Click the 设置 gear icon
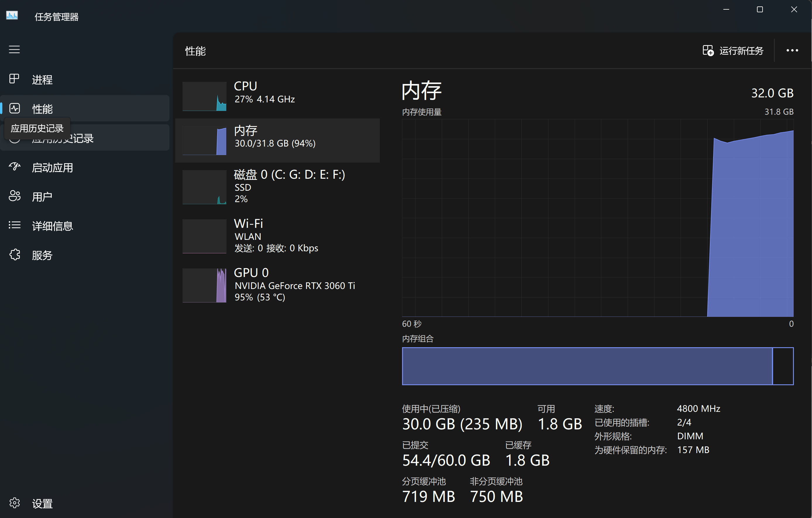The width and height of the screenshot is (812, 518). pos(15,503)
